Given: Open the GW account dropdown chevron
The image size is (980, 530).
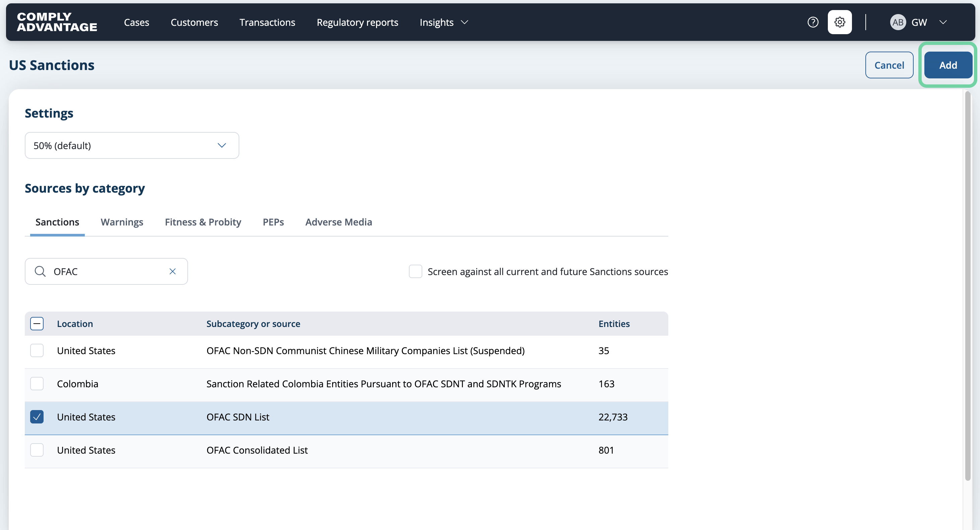Looking at the screenshot, I should tap(943, 22).
